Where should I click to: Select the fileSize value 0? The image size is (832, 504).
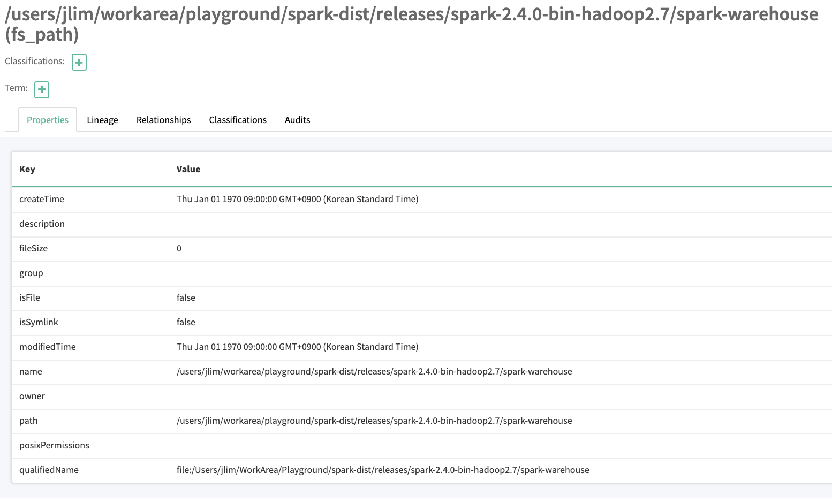pyautogui.click(x=179, y=248)
